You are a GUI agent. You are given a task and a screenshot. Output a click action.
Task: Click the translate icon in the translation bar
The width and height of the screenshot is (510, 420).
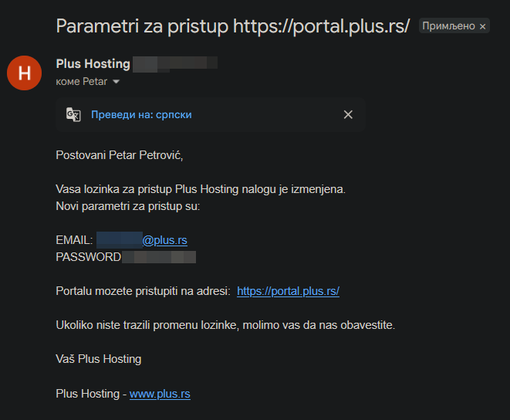click(73, 114)
